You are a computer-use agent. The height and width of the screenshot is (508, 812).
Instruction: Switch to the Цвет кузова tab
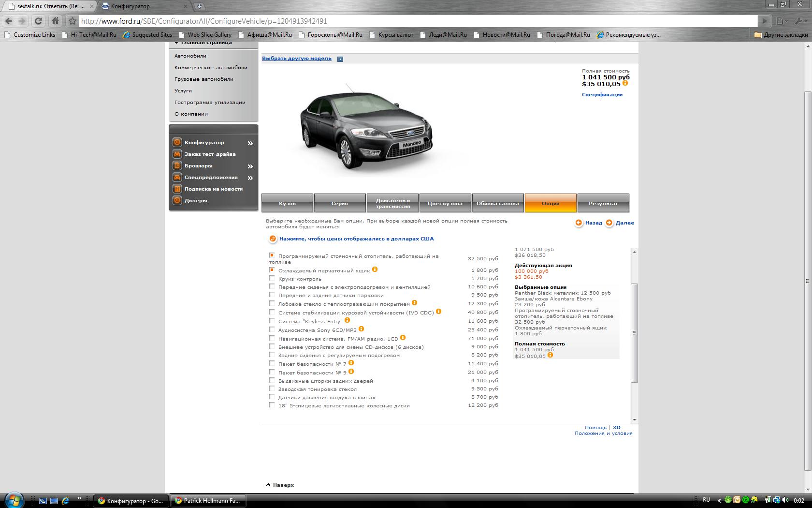coord(445,203)
